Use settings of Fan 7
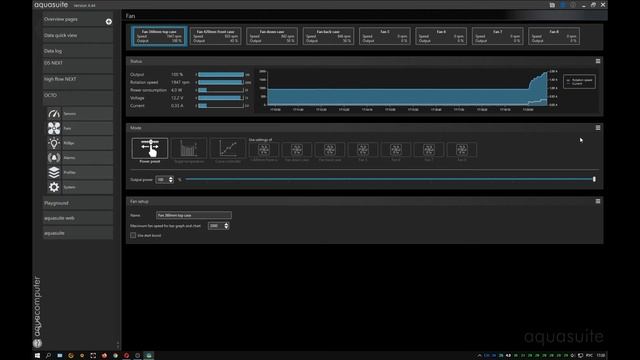The width and height of the screenshot is (640, 360). pyautogui.click(x=429, y=150)
